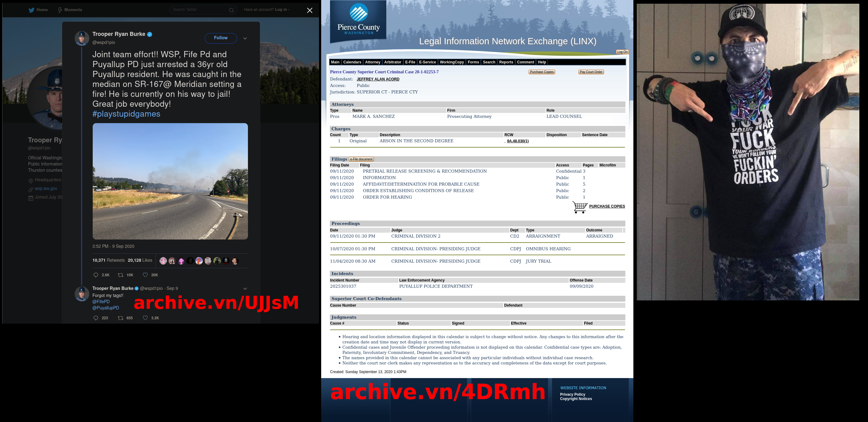Screen dimensions: 868x422
Task: Expand the 'Forgot my tags' tweet options chevron
Action: (245, 288)
